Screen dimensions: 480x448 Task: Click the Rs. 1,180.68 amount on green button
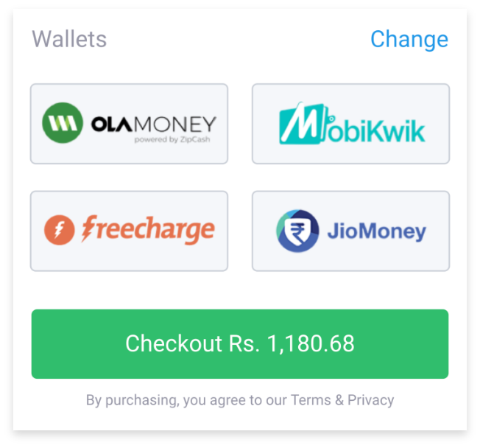coord(292,343)
